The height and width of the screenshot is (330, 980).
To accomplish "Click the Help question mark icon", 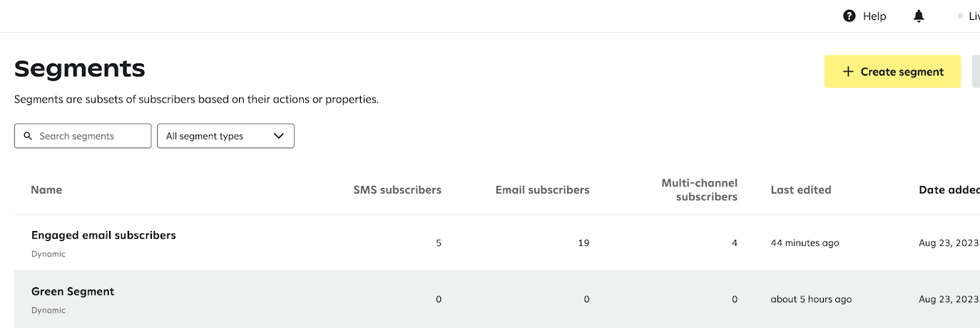I will click(x=849, y=16).
